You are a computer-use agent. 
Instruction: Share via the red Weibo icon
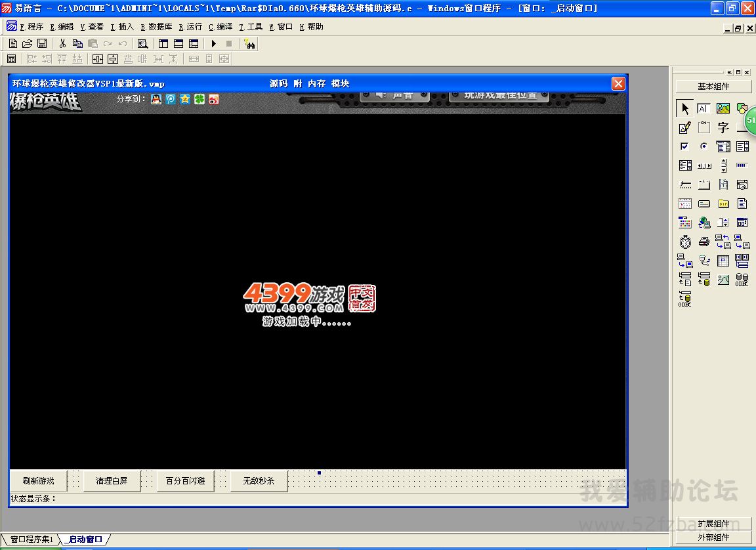(214, 99)
